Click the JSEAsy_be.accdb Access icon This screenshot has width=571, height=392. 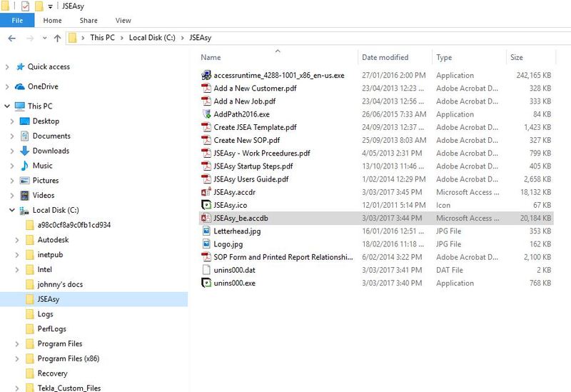[206, 218]
